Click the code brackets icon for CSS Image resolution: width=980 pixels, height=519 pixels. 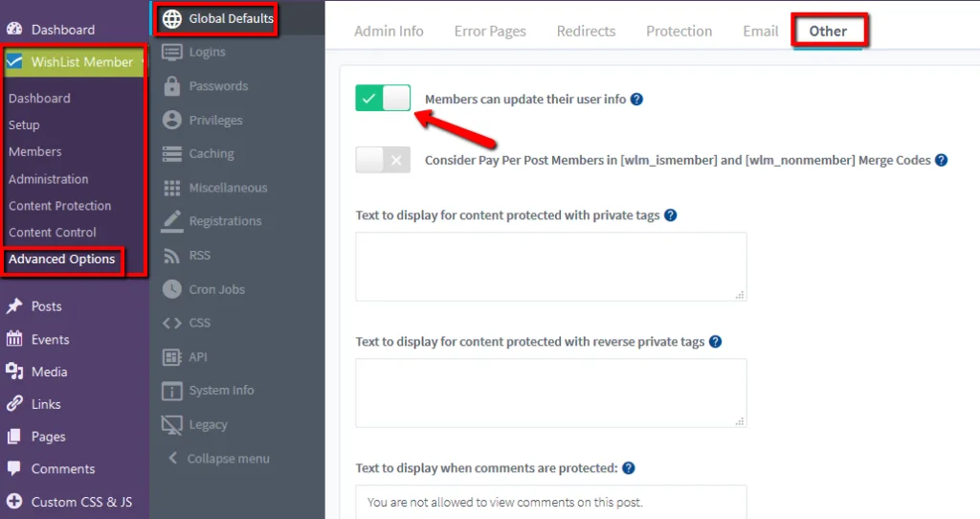pos(172,323)
